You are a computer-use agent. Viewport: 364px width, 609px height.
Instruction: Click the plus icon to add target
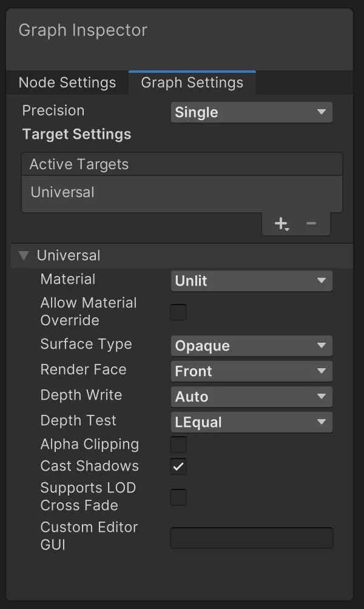(x=281, y=224)
